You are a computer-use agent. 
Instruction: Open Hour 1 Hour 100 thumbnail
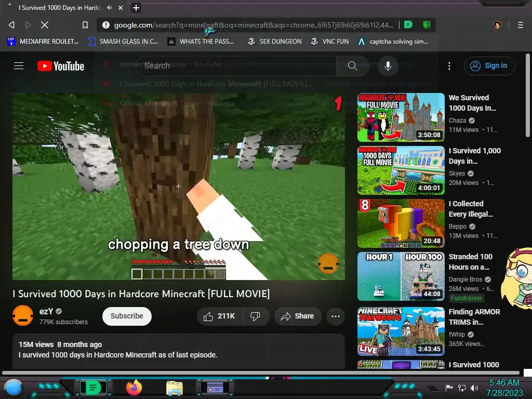pyautogui.click(x=401, y=276)
